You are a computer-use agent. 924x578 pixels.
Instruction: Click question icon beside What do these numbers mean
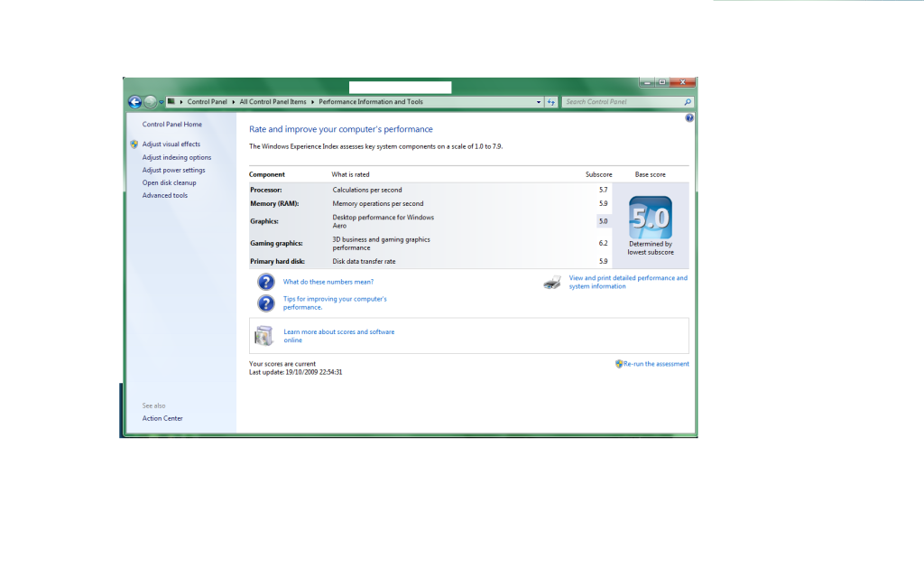(x=266, y=282)
